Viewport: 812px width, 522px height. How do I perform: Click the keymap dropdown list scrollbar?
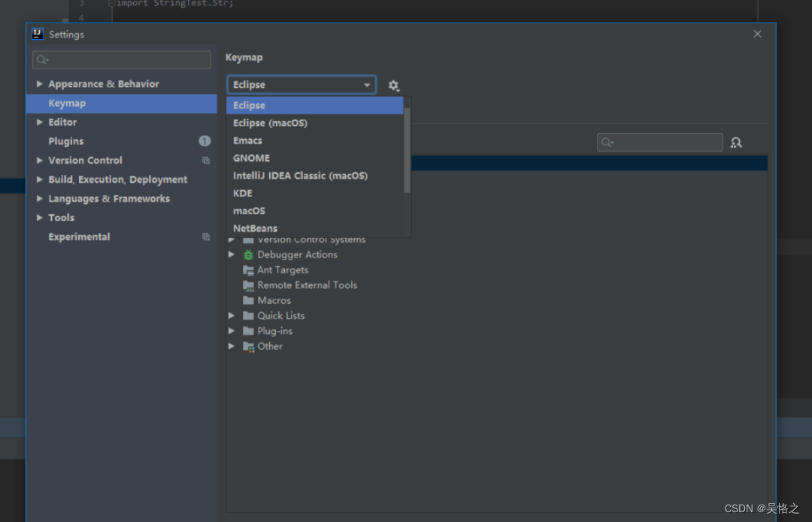(407, 150)
